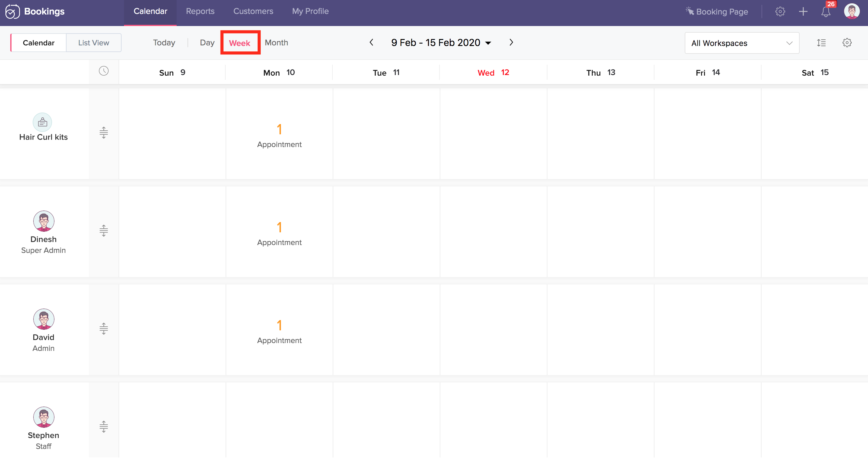Screen dimensions: 868x458
Task: Open the Customers tab
Action: [253, 11]
